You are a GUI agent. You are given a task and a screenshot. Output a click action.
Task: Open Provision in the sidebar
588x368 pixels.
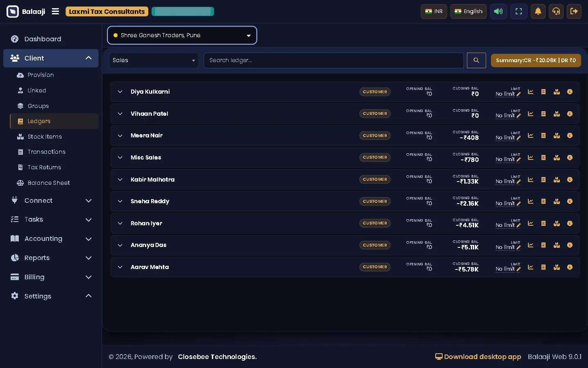54,75
